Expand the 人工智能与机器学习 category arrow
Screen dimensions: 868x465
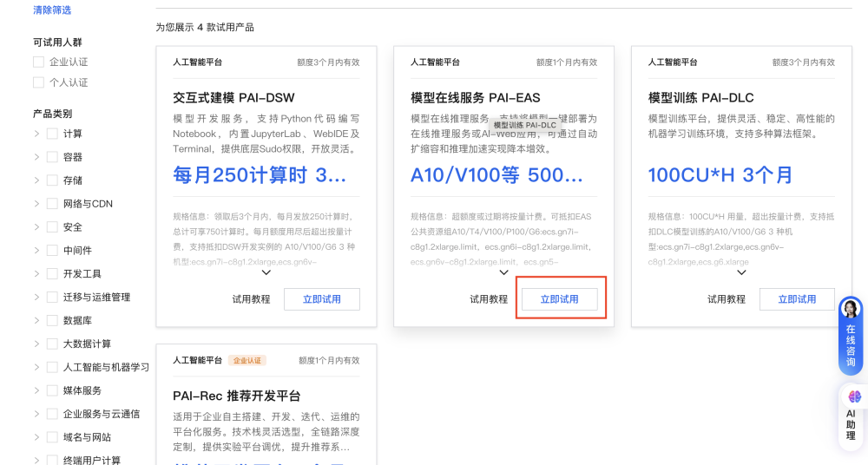point(36,367)
